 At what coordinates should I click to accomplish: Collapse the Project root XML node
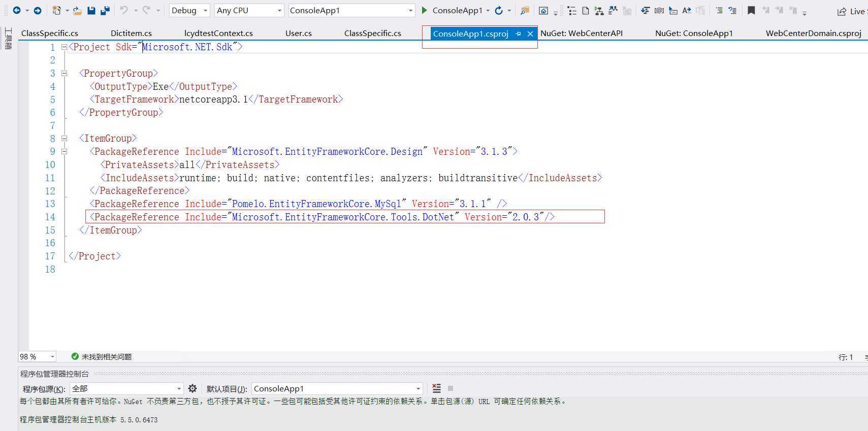[64, 47]
